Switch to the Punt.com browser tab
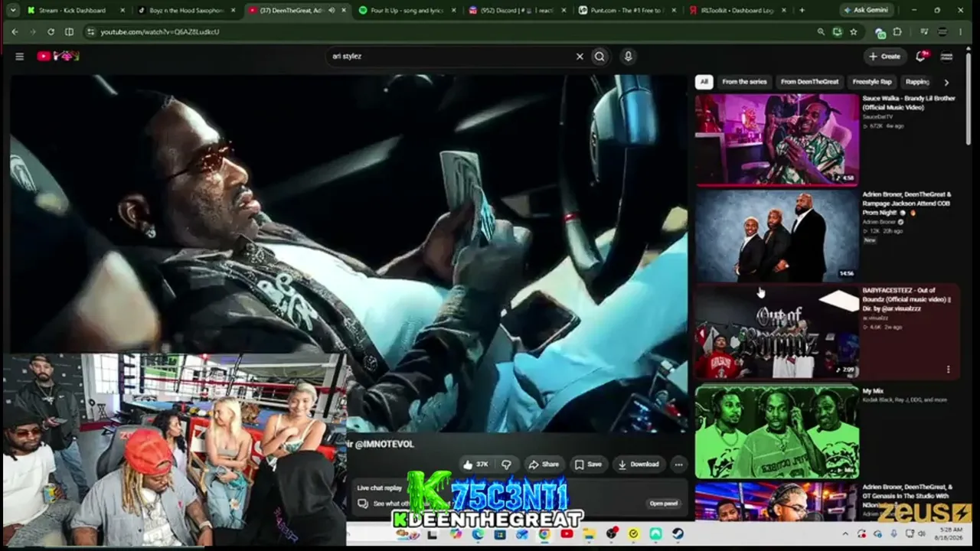980x551 pixels. [627, 11]
